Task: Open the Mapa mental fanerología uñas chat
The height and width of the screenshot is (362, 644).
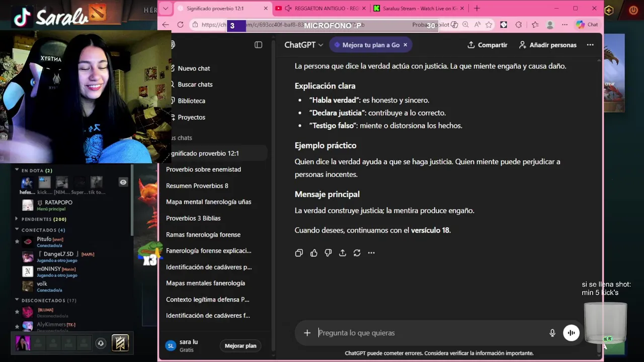Action: (x=208, y=202)
